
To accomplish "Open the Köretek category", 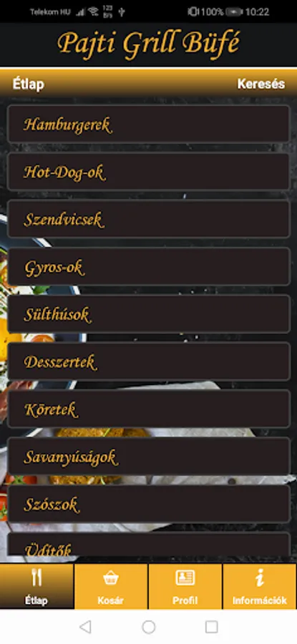I will (x=149, y=409).
